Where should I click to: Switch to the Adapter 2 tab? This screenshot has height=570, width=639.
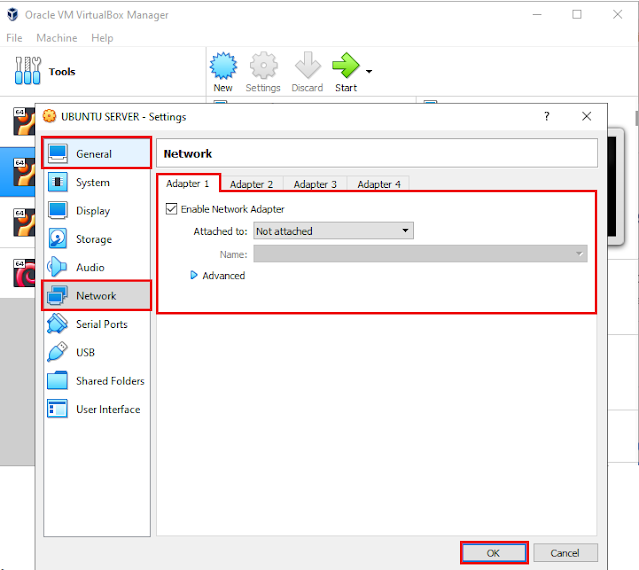coord(251,184)
